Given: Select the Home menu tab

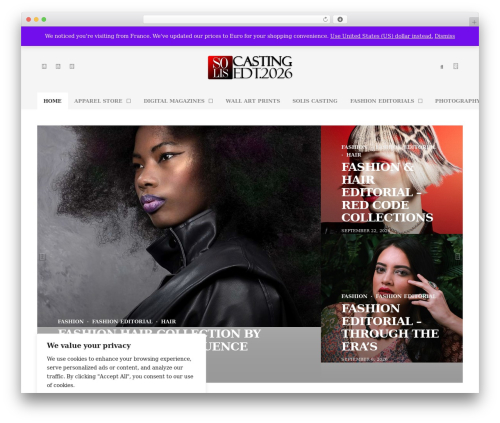Looking at the screenshot, I should click(x=52, y=101).
